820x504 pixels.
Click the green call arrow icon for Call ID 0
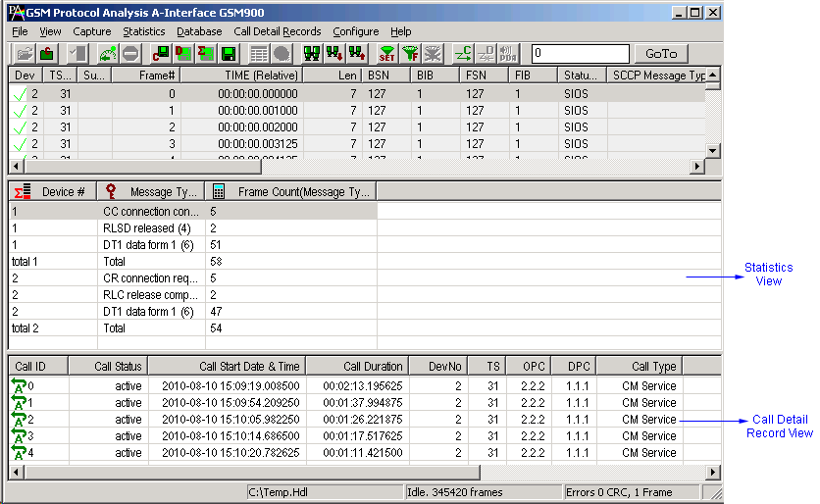19,385
